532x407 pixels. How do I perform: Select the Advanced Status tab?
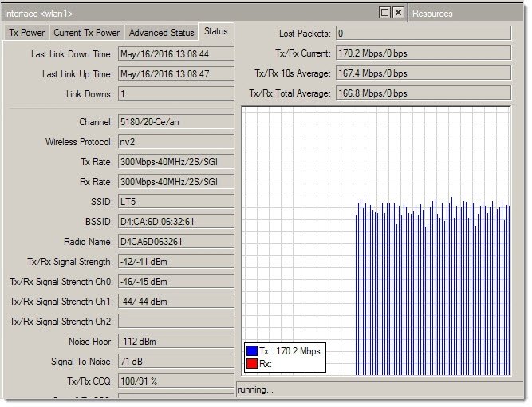161,33
